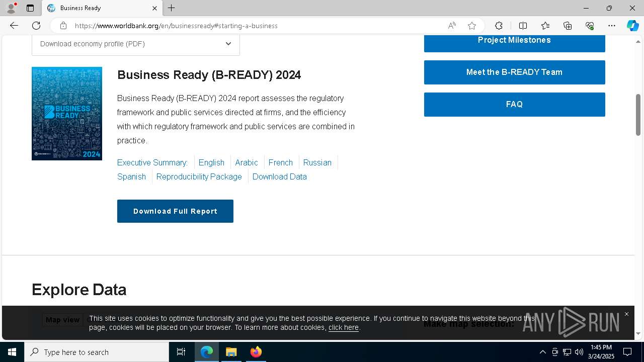Open Collections panel

[x=568, y=26]
